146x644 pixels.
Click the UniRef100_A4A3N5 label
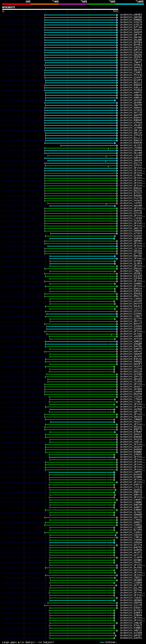click(x=131, y=206)
